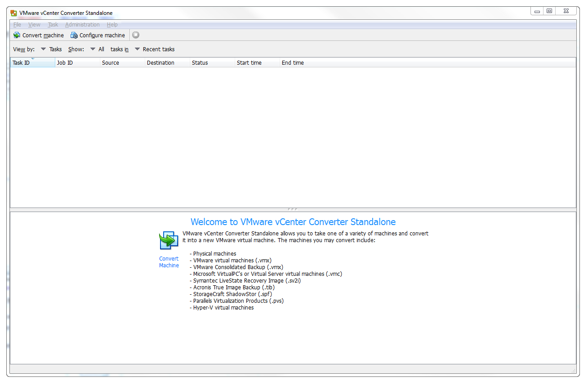Open the View menu
Image resolution: width=588 pixels, height=385 pixels.
tap(34, 25)
